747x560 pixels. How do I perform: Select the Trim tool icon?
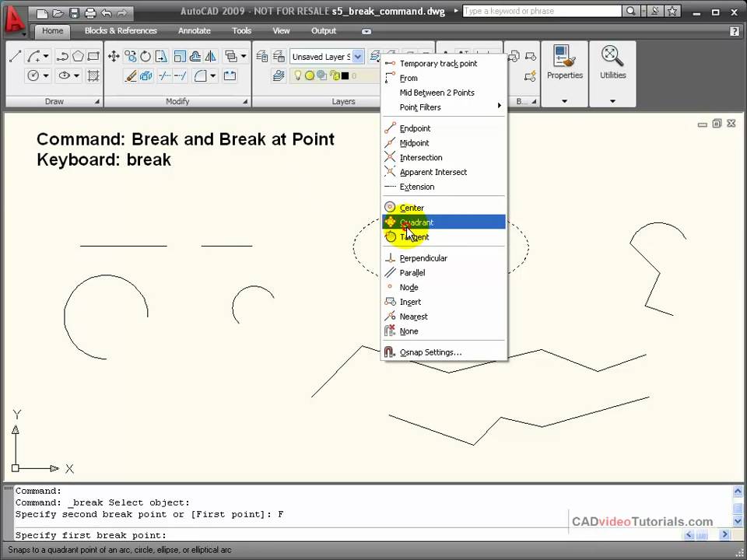coord(164,75)
